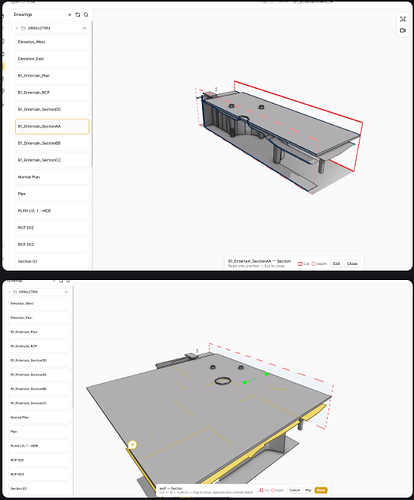
Task: Click the Edit button in the top preview bar
Action: pyautogui.click(x=336, y=264)
